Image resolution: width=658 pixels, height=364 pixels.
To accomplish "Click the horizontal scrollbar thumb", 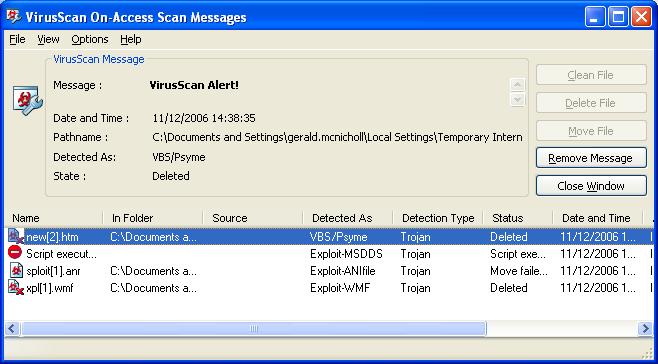I will pyautogui.click(x=253, y=329).
